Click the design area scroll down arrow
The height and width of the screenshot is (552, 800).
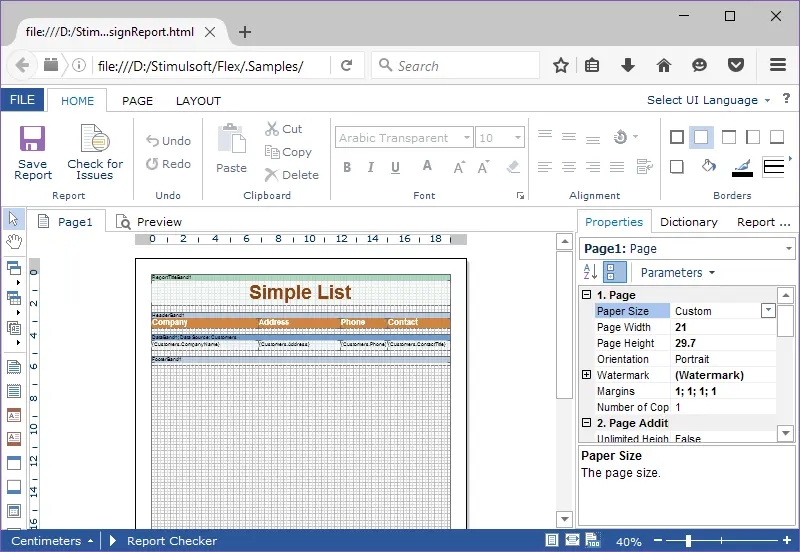click(x=564, y=519)
